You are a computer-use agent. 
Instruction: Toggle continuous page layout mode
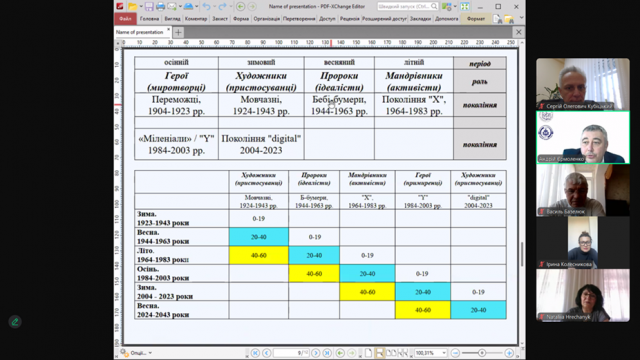(x=380, y=353)
